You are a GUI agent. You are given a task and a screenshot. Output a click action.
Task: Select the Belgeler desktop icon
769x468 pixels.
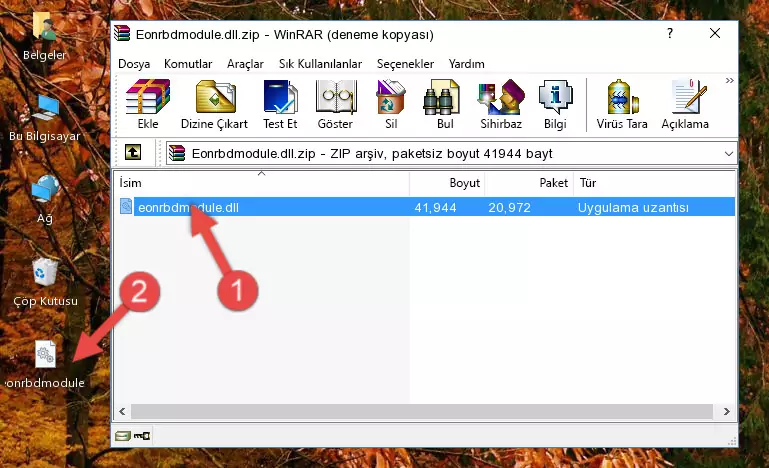click(x=44, y=37)
